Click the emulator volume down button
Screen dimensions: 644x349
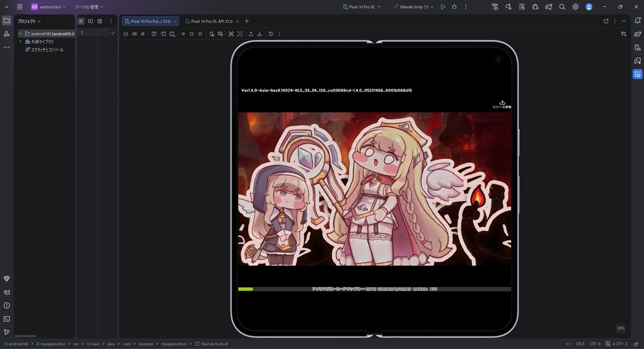click(143, 34)
